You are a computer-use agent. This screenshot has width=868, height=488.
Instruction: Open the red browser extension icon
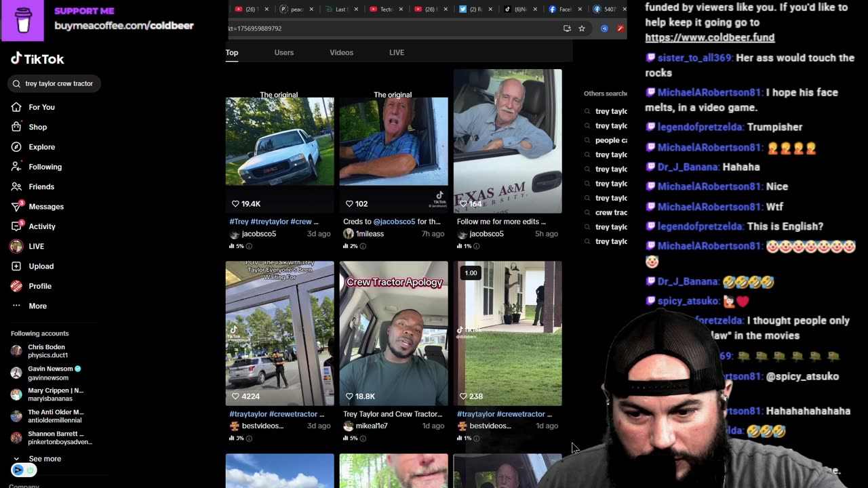pos(620,28)
